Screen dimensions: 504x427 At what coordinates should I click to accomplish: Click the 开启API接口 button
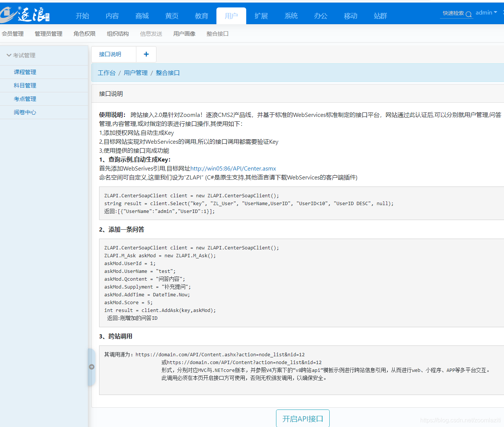tap(303, 418)
